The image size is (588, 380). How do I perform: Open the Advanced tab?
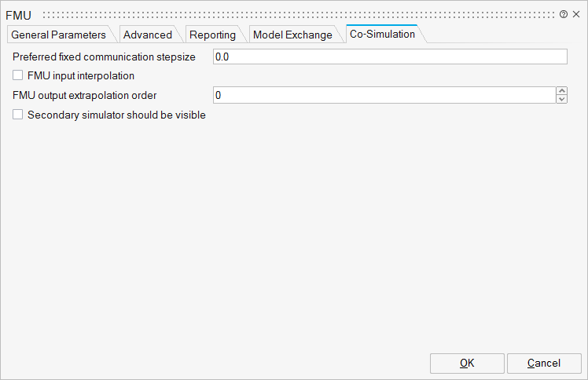coord(148,35)
